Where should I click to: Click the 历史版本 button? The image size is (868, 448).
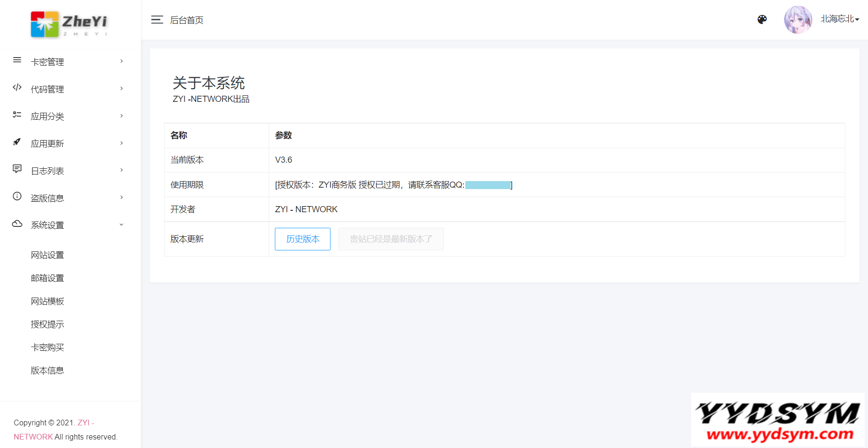pyautogui.click(x=302, y=239)
